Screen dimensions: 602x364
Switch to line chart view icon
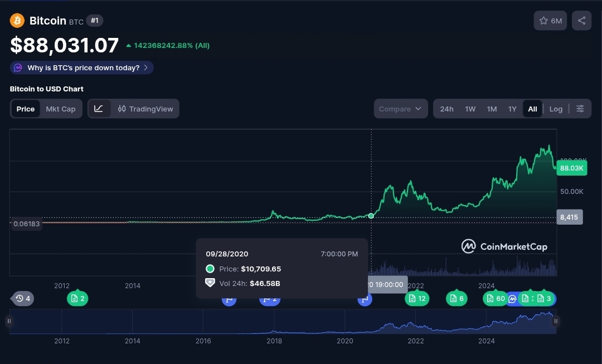point(99,109)
